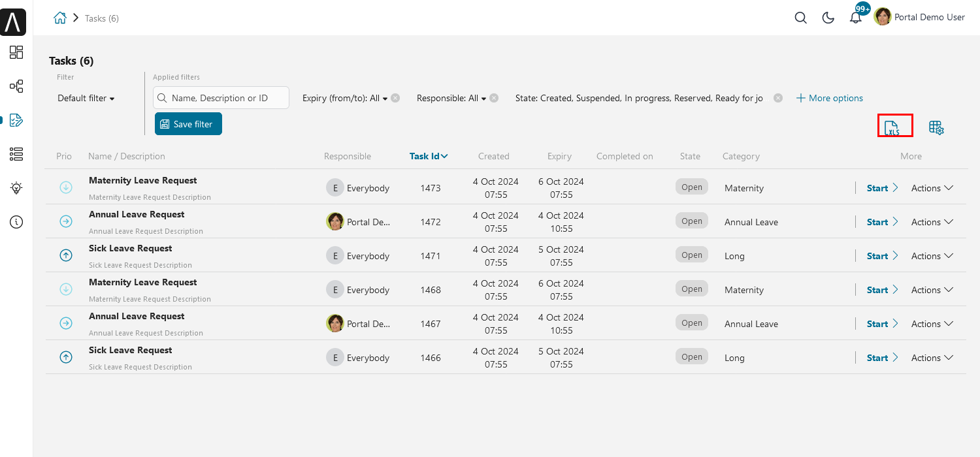Viewport: 980px width, 457px height.
Task: Click Long category of task 1471
Action: click(734, 256)
